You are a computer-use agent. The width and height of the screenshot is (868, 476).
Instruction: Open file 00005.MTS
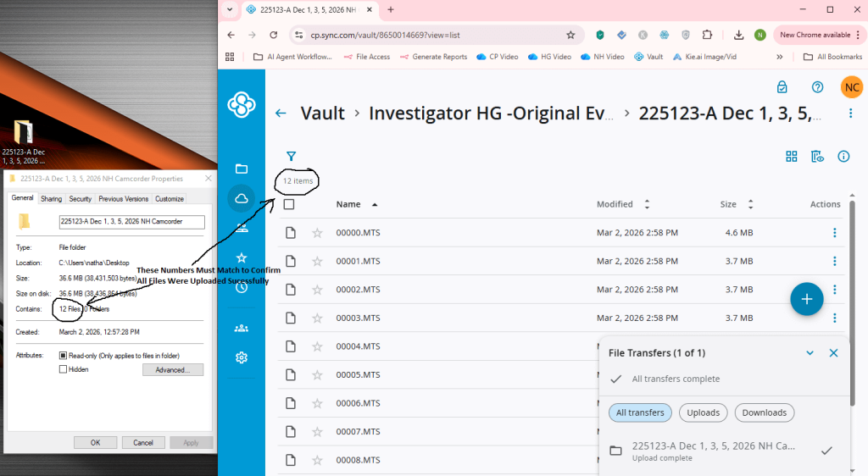359,375
